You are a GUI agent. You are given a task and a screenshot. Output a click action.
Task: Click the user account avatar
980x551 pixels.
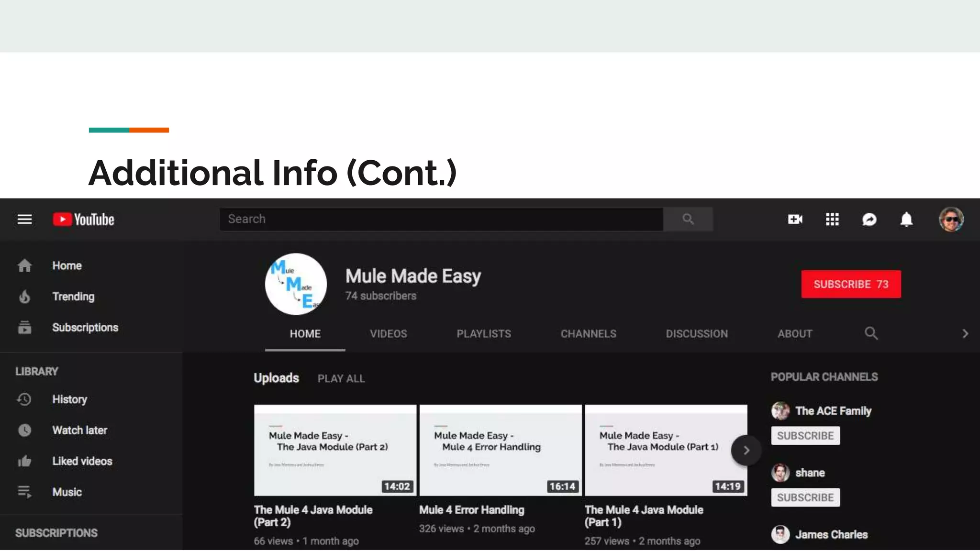coord(951,220)
